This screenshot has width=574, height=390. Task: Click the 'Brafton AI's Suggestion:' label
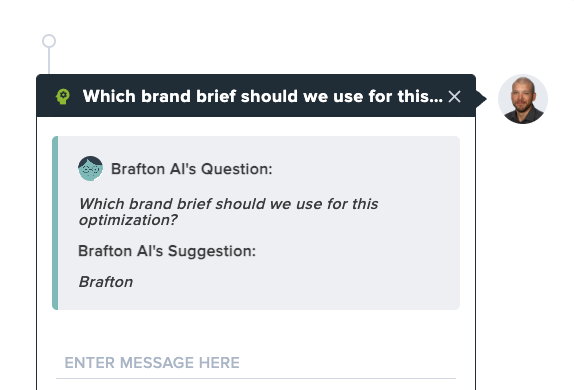167,251
